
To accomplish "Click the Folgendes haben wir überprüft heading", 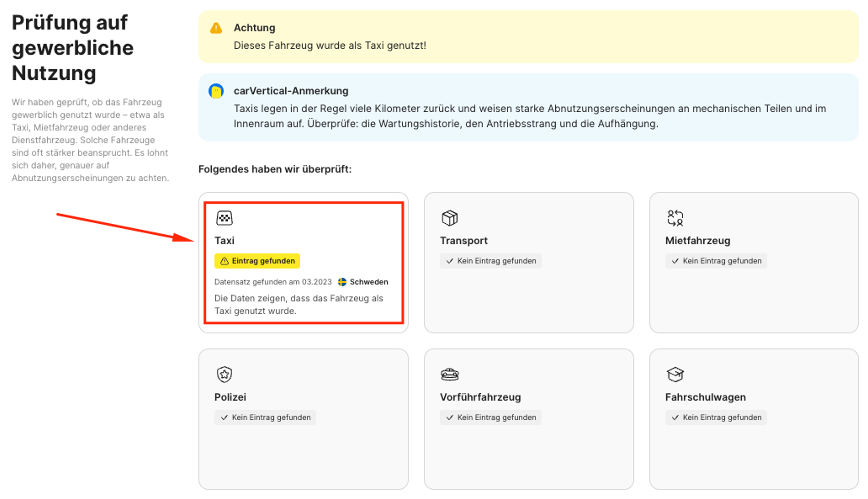I will 275,169.
